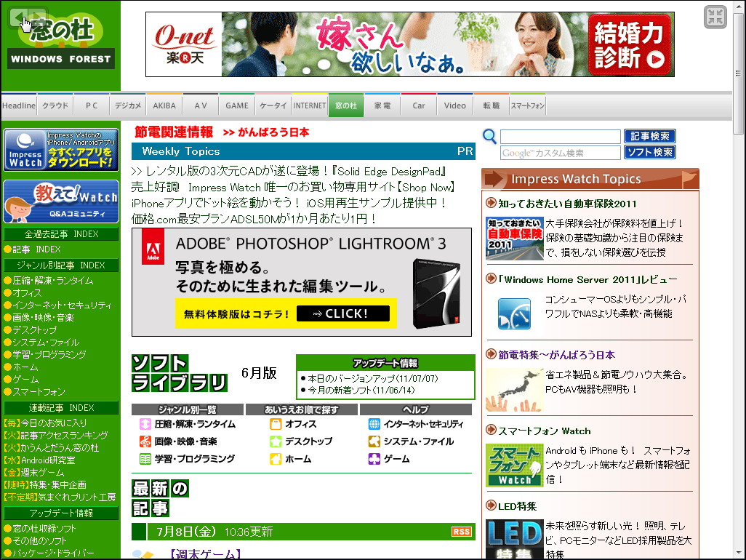Image resolution: width=746 pixels, height=560 pixels.
Task: Click the 結婚力診断 button in the top banner
Action: point(630,44)
